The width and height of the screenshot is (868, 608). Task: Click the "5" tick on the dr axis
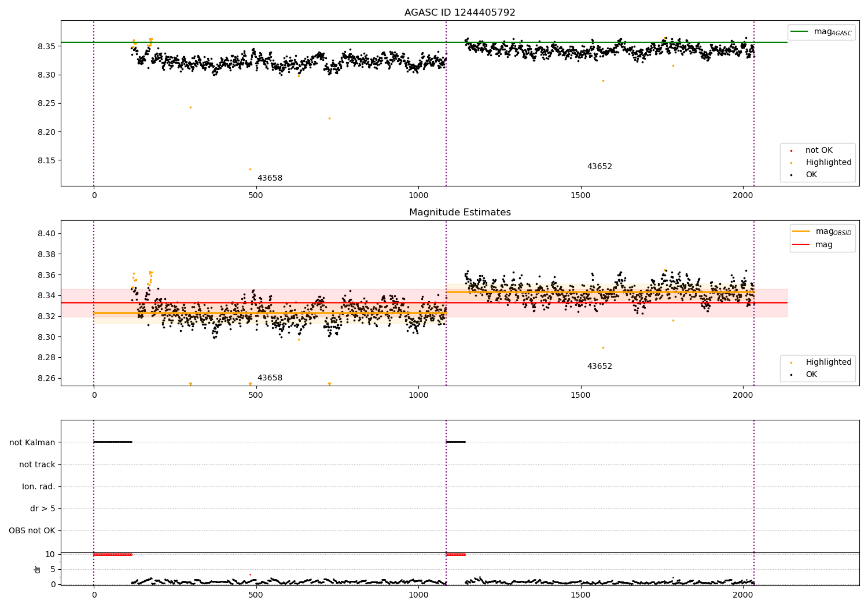(x=53, y=569)
